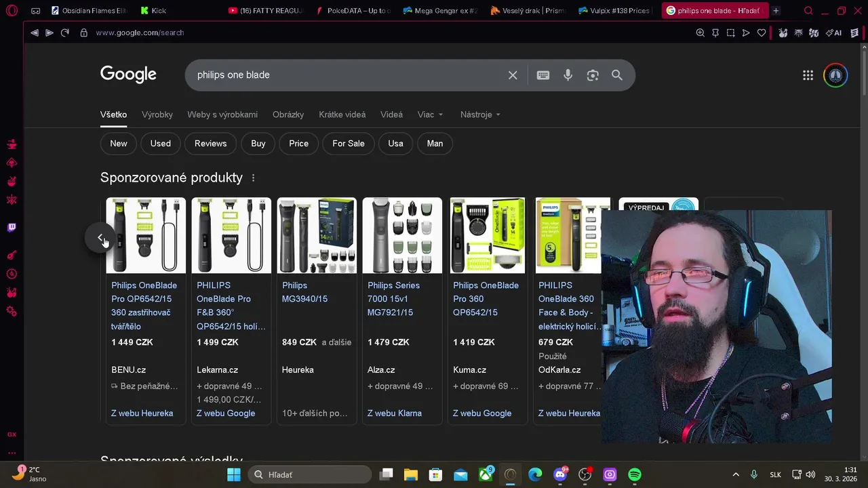Open Philips Series 7000 MG7921/15 link
Screen dimensions: 868x488
tap(394, 299)
